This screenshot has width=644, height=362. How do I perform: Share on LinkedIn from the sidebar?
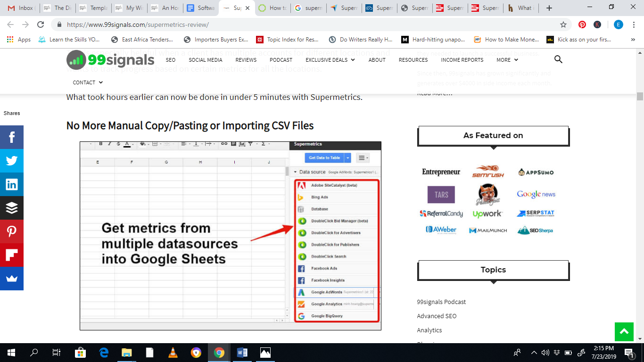coord(12,184)
